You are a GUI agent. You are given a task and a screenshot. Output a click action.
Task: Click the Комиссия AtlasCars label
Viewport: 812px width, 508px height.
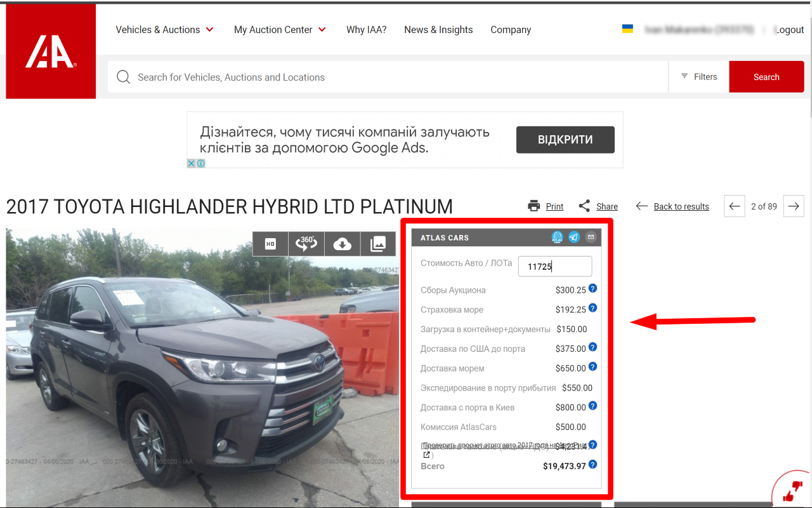click(x=459, y=427)
